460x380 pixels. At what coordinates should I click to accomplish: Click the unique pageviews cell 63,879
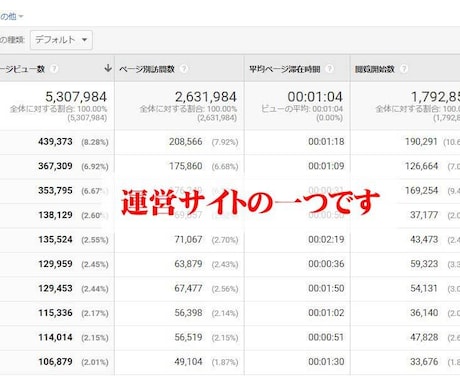[188, 264]
